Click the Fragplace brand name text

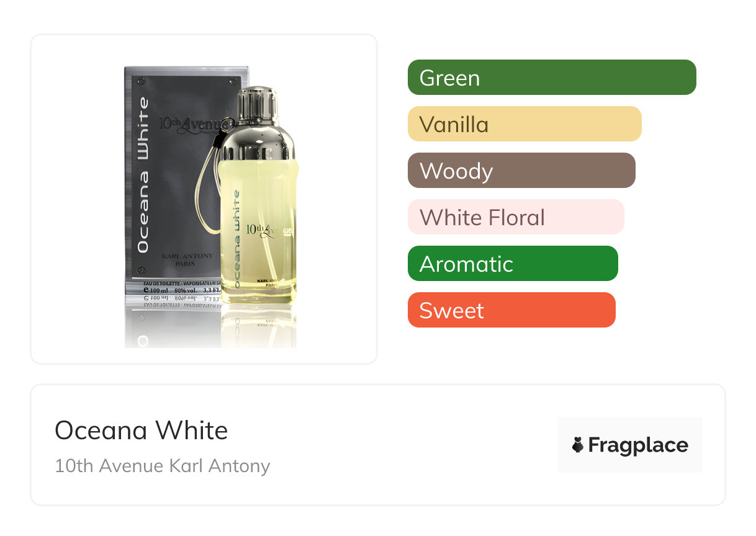point(638,445)
